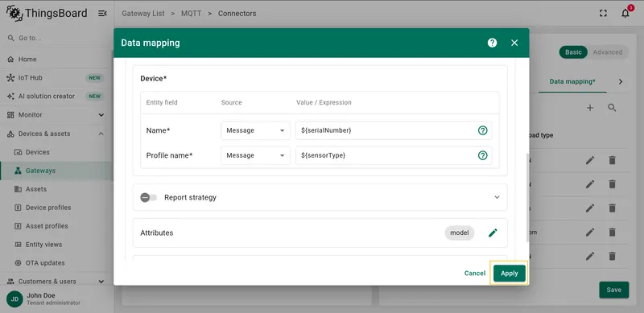This screenshot has width=644, height=313.
Task: Toggle fullscreen mode icon
Action: (x=603, y=14)
